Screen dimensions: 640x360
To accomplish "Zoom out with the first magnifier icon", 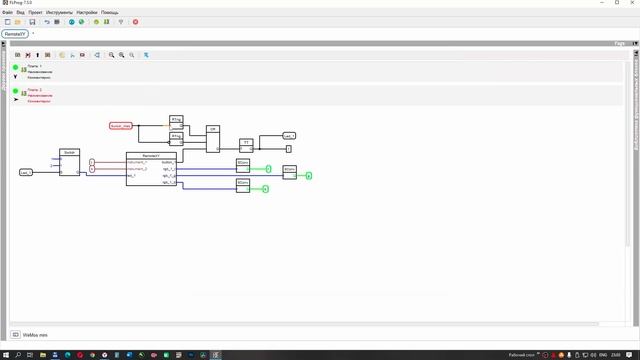I will pos(111,55).
